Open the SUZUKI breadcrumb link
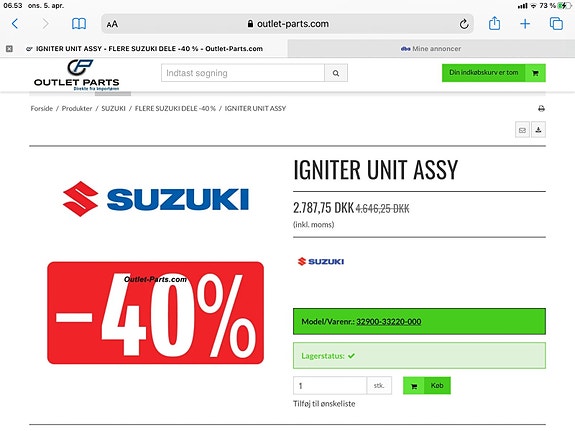 point(113,109)
